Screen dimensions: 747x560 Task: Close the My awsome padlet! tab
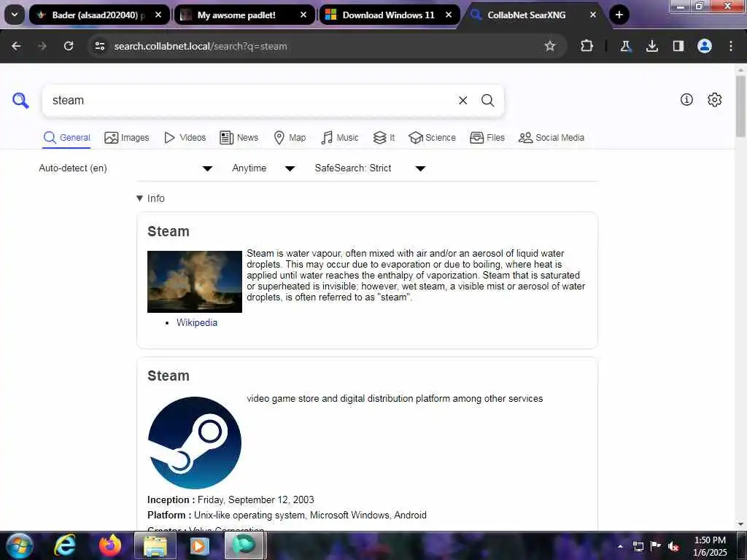(303, 15)
